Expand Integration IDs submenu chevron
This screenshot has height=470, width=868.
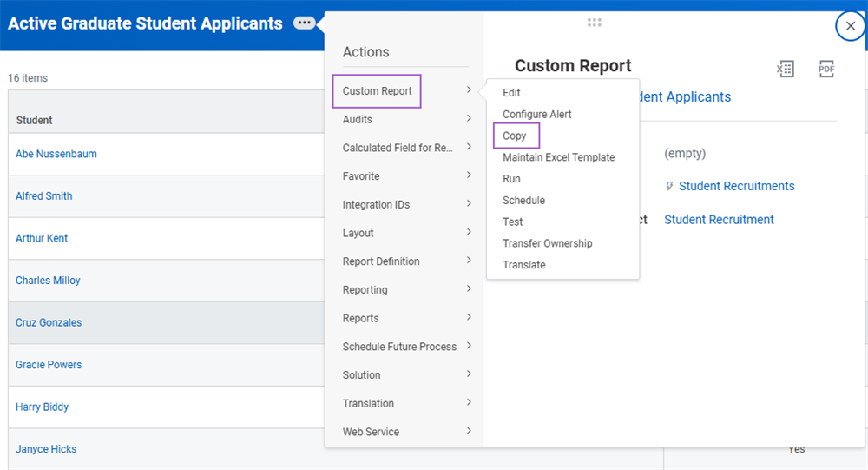pyautogui.click(x=469, y=203)
